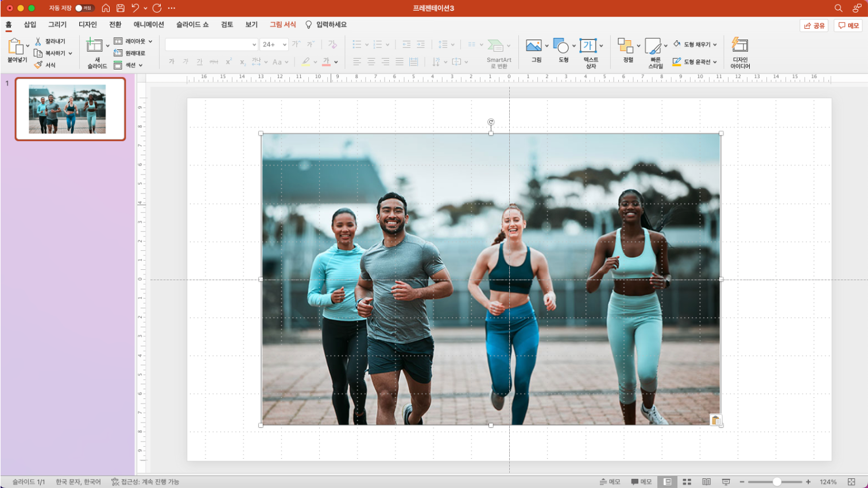Adjust the zoom slider handle
Screen dimensions: 868x488
tap(777, 482)
